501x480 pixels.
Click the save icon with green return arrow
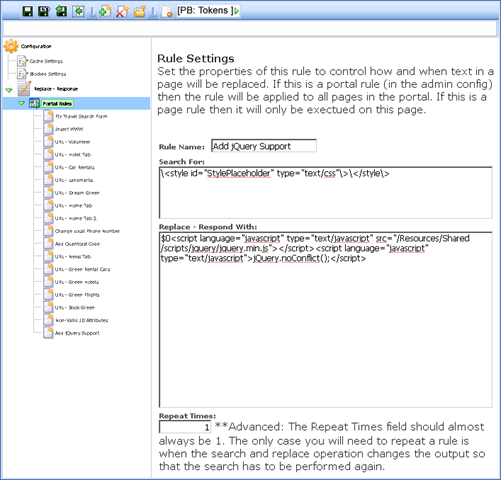[x=61, y=11]
